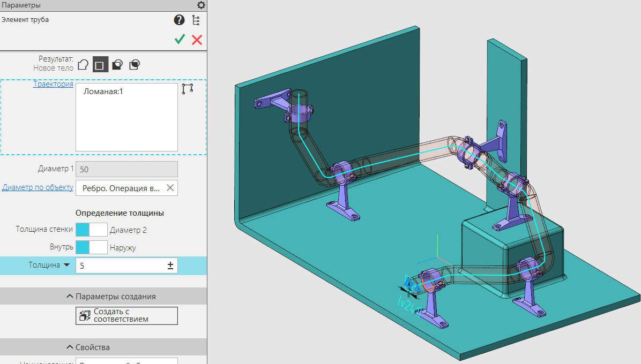Show the model tree structure icon
The image size is (641, 364).
pos(196,20)
